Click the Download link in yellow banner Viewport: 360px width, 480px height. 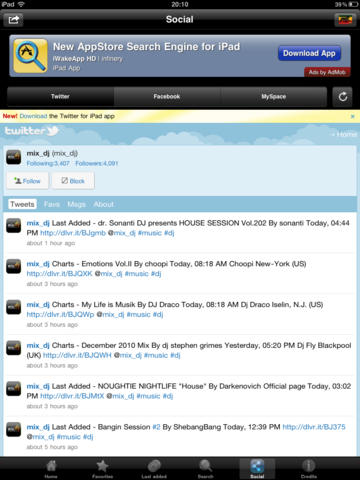[33, 116]
